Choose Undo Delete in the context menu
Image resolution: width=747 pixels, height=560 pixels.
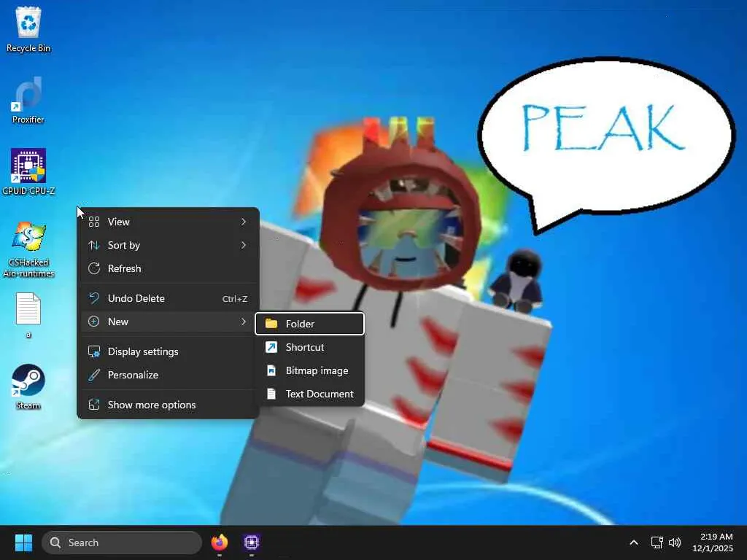pos(168,298)
